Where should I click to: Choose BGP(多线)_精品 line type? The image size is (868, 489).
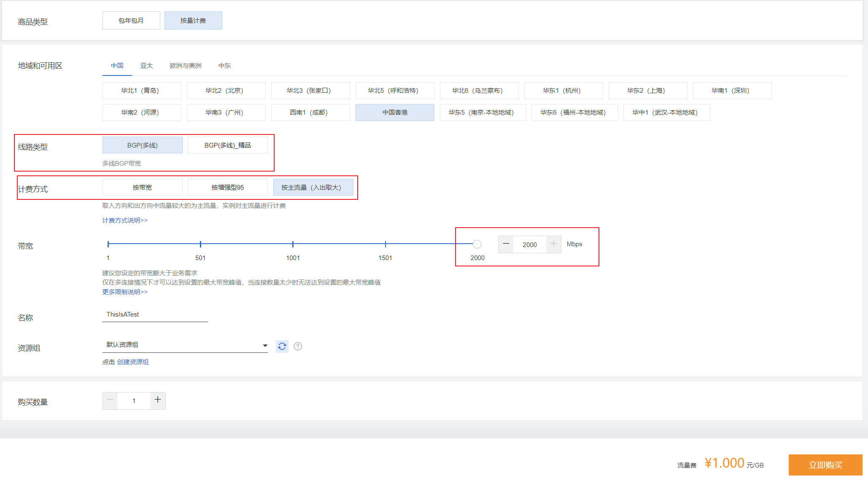click(x=228, y=145)
